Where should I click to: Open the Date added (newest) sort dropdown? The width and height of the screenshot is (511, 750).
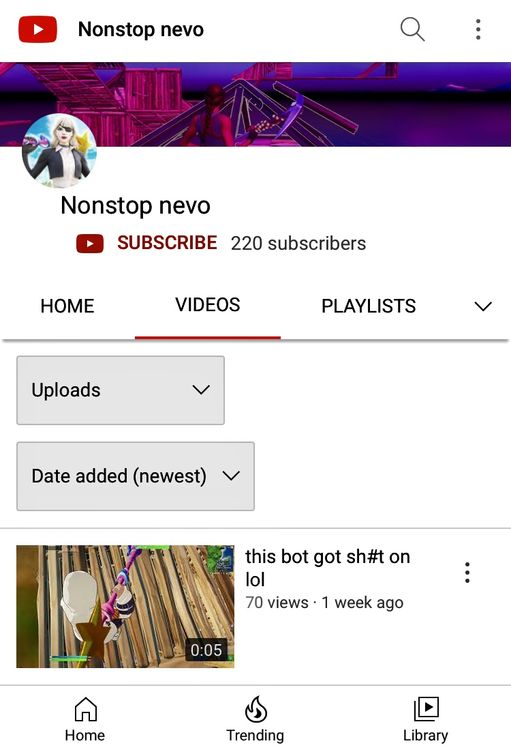pos(135,476)
